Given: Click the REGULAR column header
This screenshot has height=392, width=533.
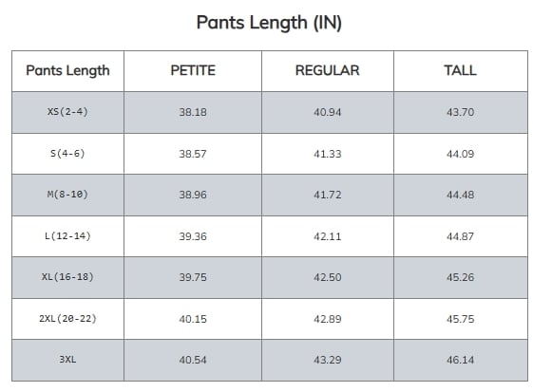Looking at the screenshot, I should [x=328, y=70].
